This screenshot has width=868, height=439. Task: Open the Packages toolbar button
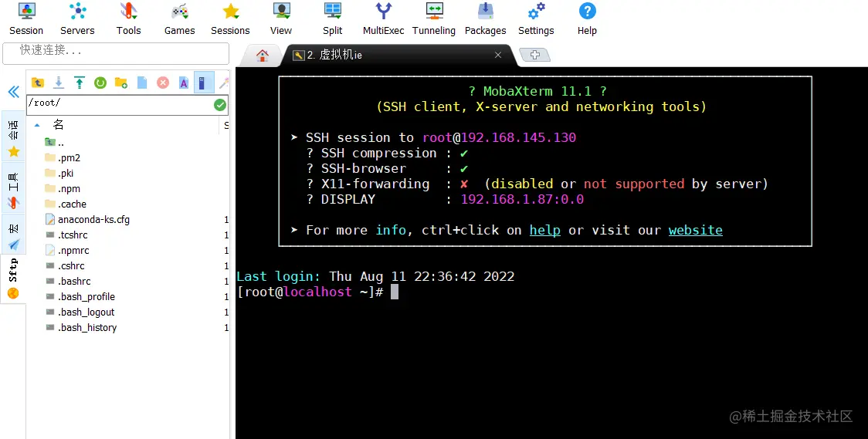tap(485, 19)
